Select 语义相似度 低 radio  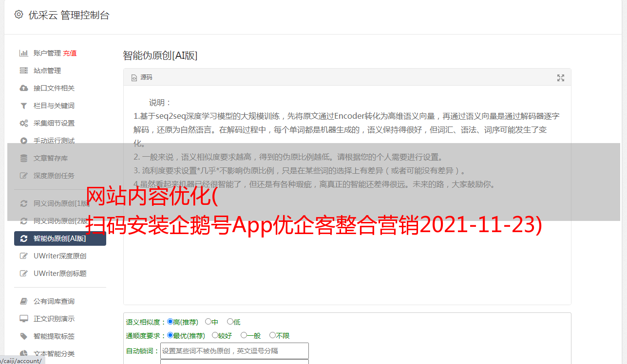pos(230,322)
